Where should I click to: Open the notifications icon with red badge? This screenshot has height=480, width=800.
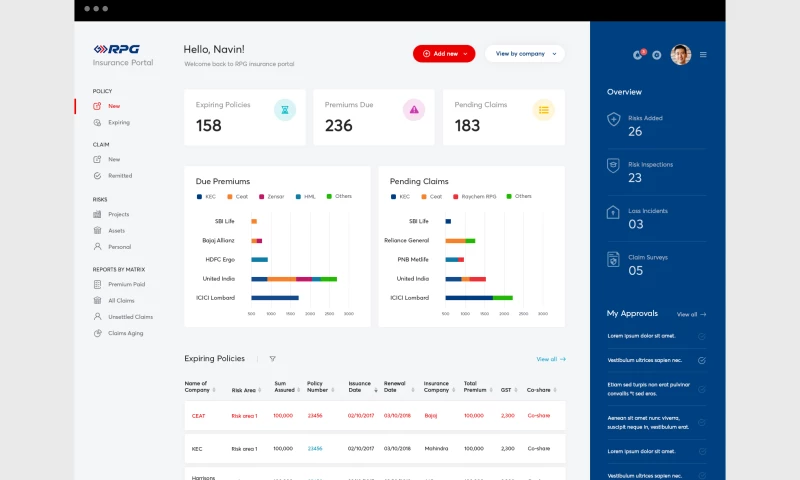638,54
